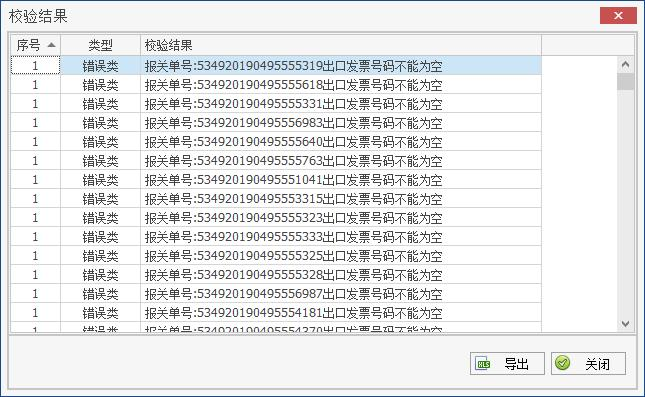This screenshot has width=645, height=397.
Task: Select row with 报关单号 534920190495554181
Action: pyautogui.click(x=276, y=313)
